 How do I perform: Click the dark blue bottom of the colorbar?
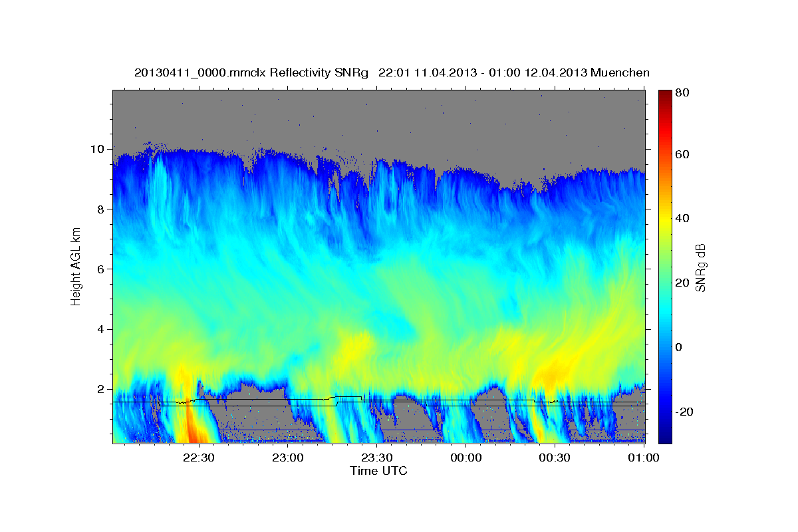[664, 436]
